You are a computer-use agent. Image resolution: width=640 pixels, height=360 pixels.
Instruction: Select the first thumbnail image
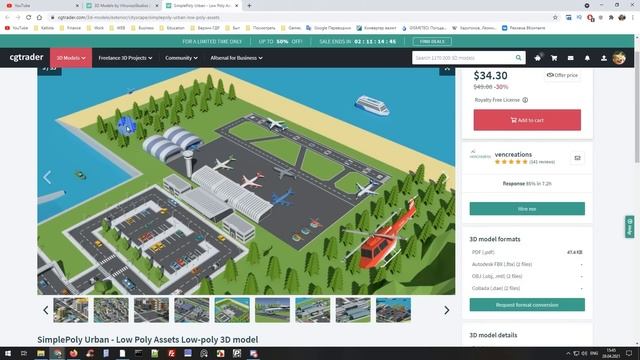[71, 310]
